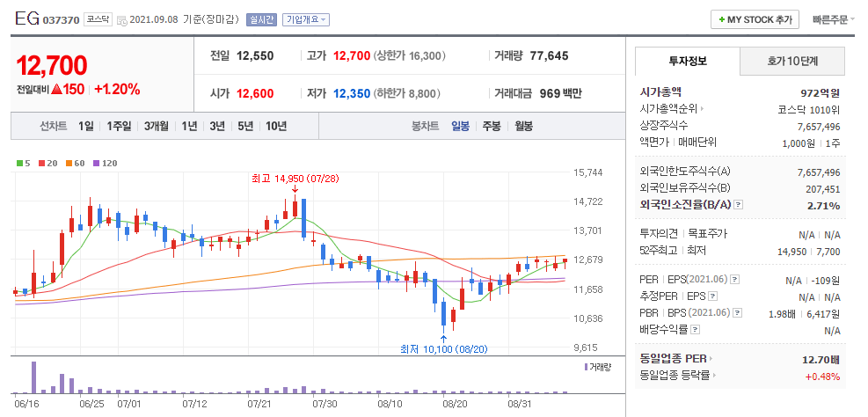Select the 10년 line chart period
Viewport: 868px width, 417px height.
pos(276,127)
